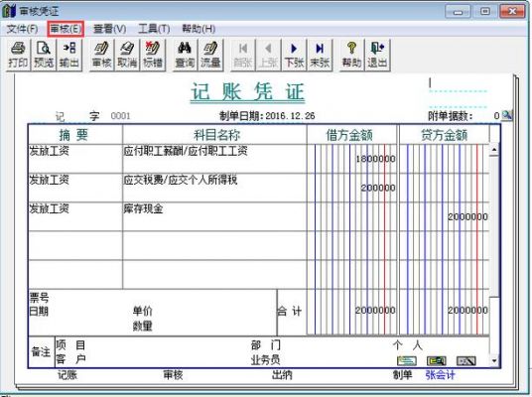Maximize the 审核凭证 window
Viewport: 532px width, 397px height.
pos(485,12)
